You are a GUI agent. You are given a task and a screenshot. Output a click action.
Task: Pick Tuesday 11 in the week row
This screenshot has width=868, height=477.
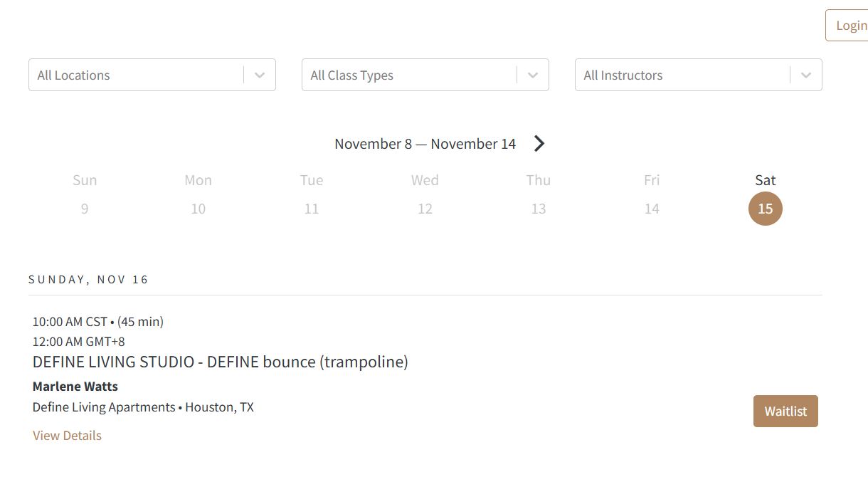click(312, 209)
